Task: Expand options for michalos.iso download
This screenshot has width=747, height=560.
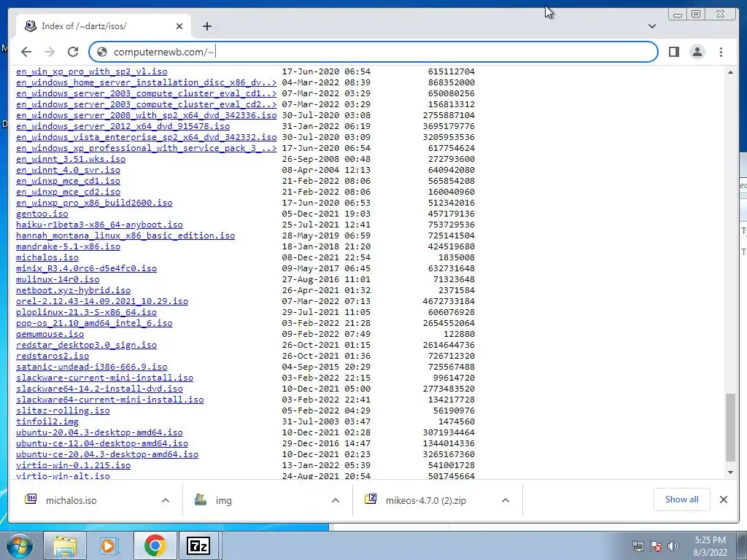Action: click(x=166, y=500)
